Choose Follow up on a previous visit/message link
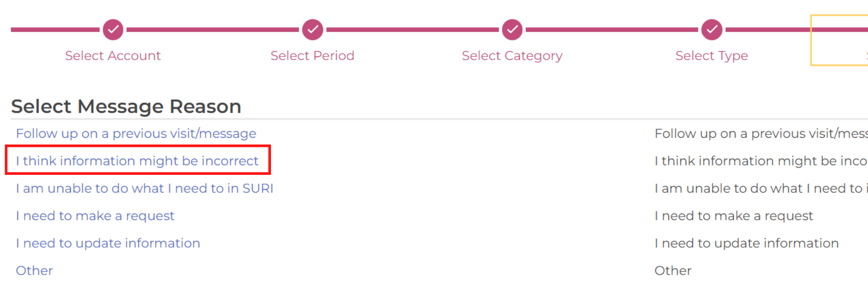The height and width of the screenshot is (289, 868). coord(136,133)
